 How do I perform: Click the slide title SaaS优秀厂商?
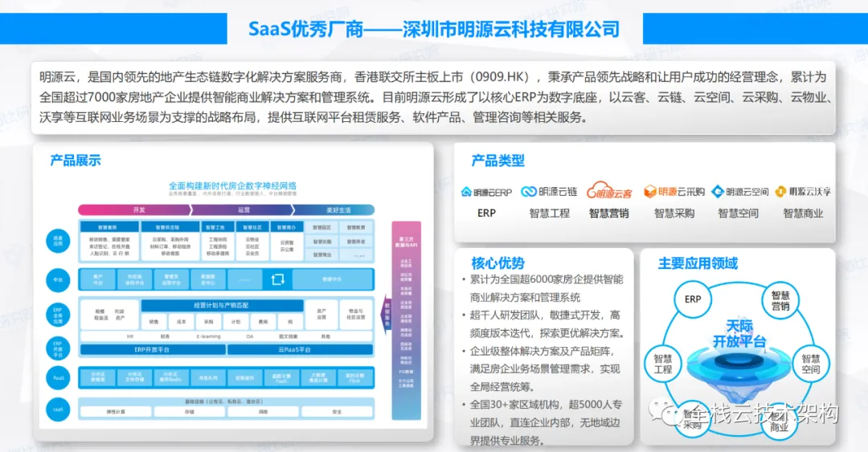click(434, 29)
